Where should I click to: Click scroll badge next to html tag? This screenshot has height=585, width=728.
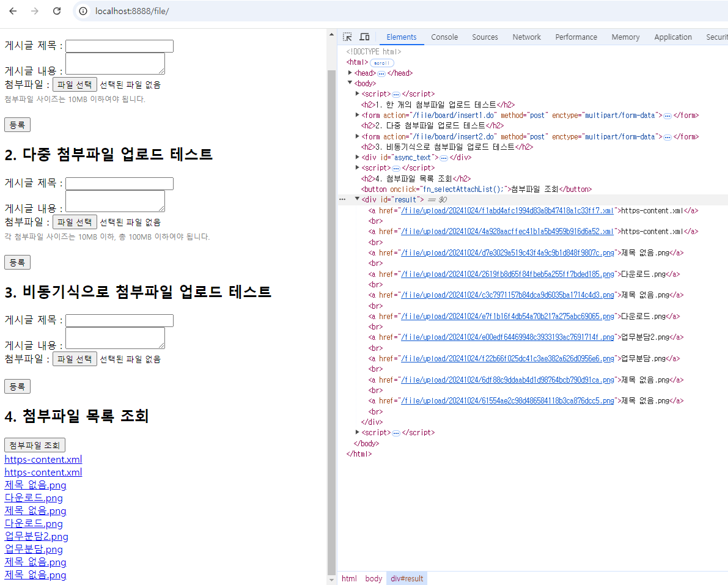click(382, 63)
